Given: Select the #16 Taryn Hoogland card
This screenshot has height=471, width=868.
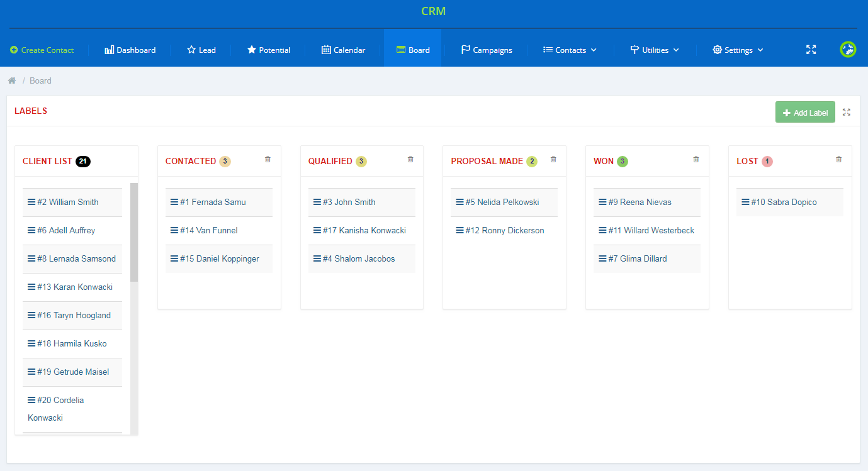Looking at the screenshot, I should 72,315.
